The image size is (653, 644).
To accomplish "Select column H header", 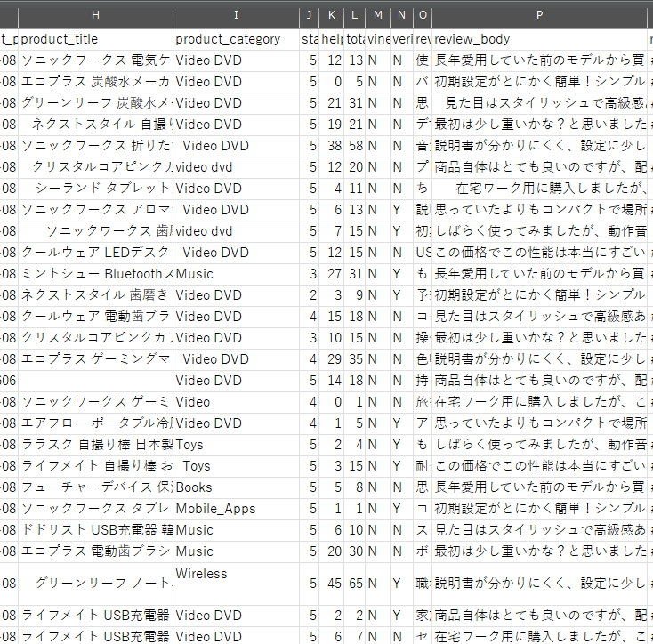I will point(95,15).
